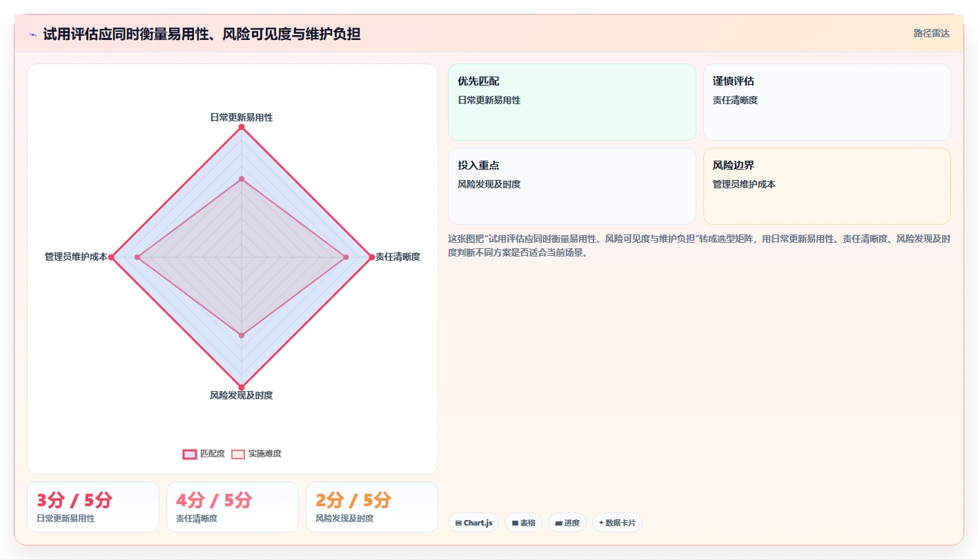This screenshot has height=560, width=978.
Task: Select the 进度 tag pill
Action: (x=567, y=523)
